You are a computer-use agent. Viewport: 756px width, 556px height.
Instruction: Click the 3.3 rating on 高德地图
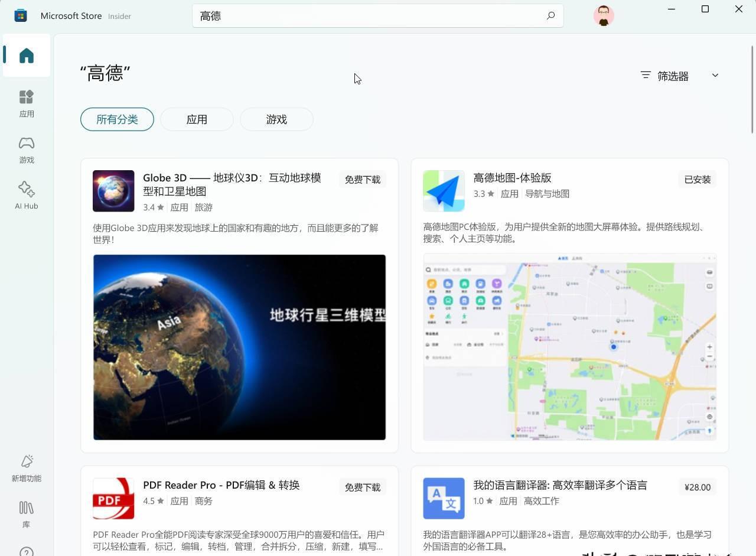click(484, 194)
